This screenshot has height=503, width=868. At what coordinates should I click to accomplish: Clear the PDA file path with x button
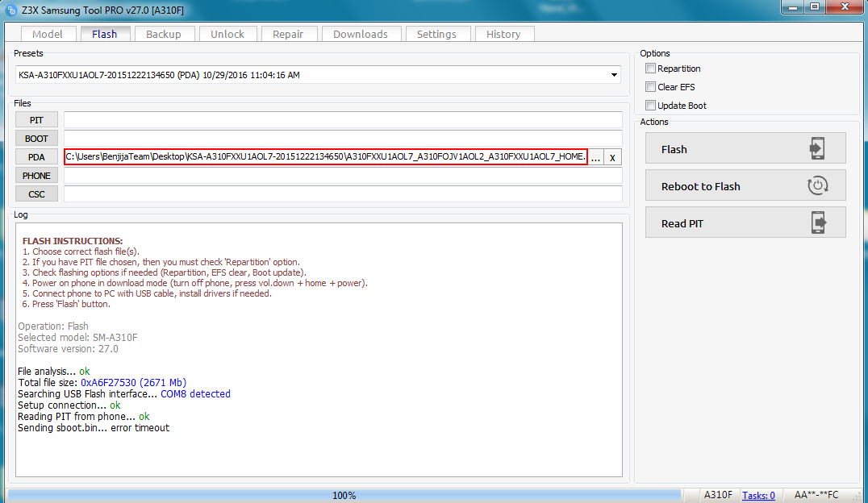(612, 158)
